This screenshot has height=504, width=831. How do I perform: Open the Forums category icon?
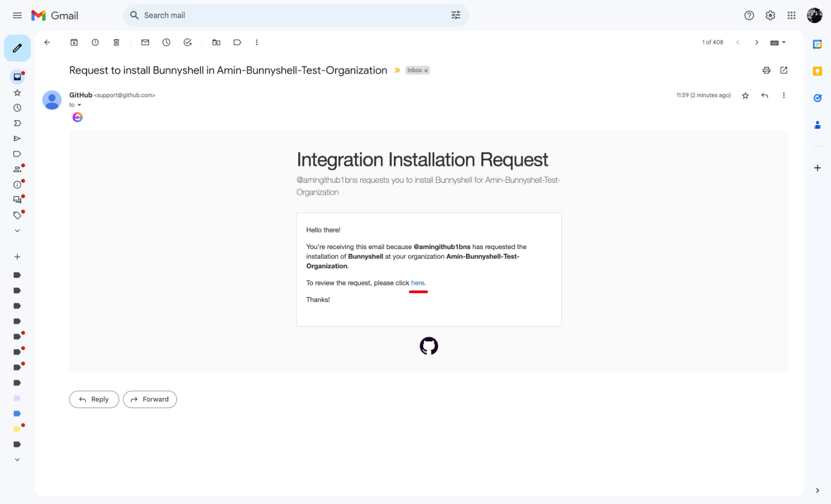17,200
